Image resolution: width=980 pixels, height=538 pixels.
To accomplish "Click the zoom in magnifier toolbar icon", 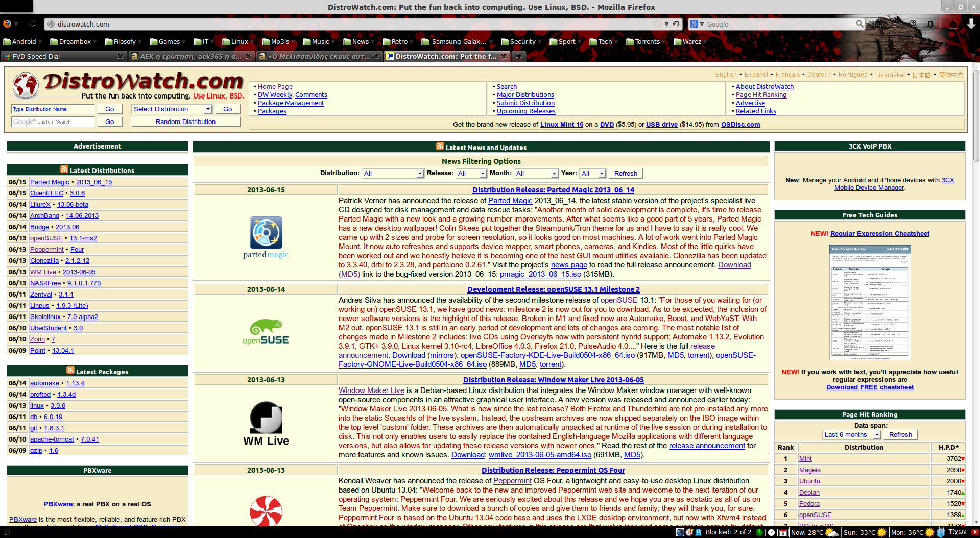I will tap(913, 24).
